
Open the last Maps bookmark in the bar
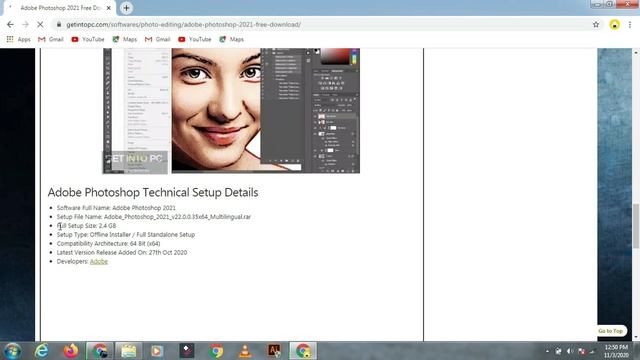(231, 39)
